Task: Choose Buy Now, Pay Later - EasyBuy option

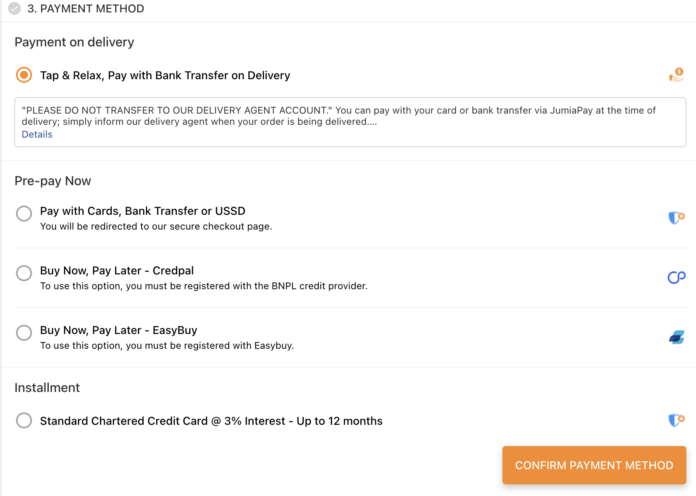Action: (24, 333)
